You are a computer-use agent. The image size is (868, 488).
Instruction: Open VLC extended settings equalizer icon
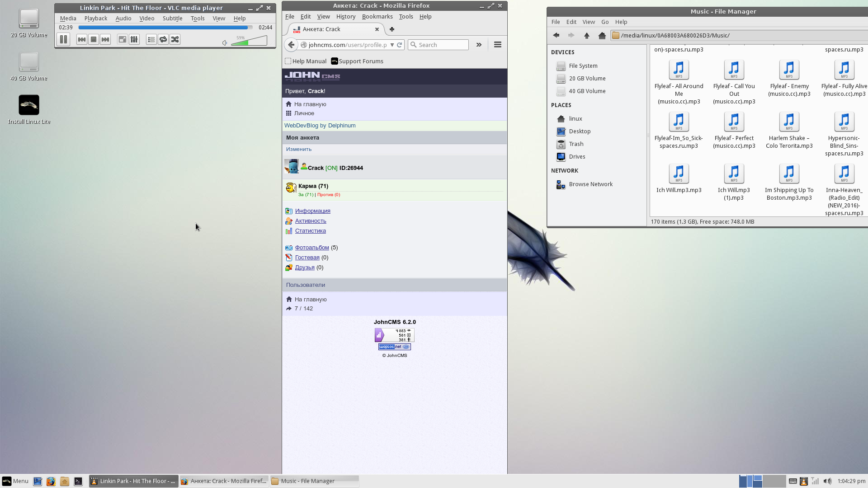(x=134, y=40)
